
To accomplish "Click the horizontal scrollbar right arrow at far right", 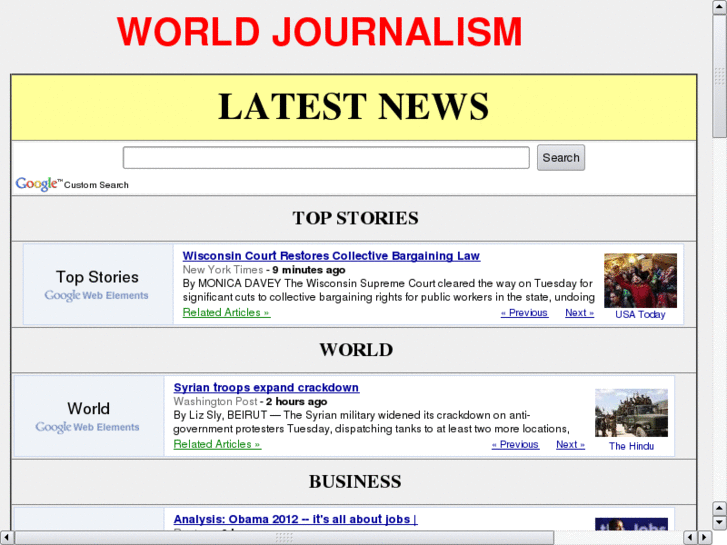I will [x=704, y=538].
